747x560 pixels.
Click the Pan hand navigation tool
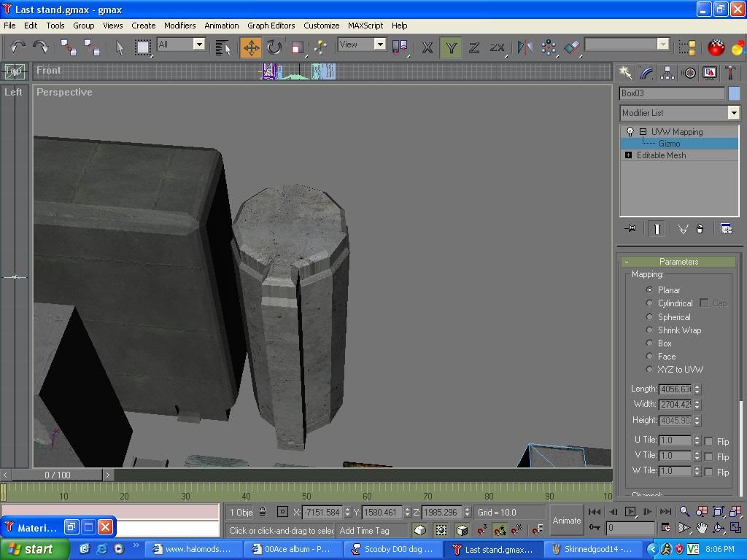click(x=701, y=528)
